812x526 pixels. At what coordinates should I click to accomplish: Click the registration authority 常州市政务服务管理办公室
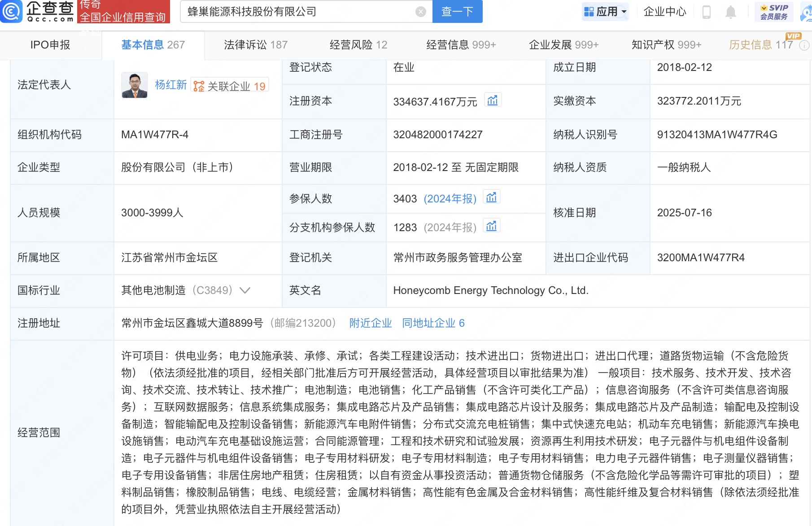(x=458, y=258)
